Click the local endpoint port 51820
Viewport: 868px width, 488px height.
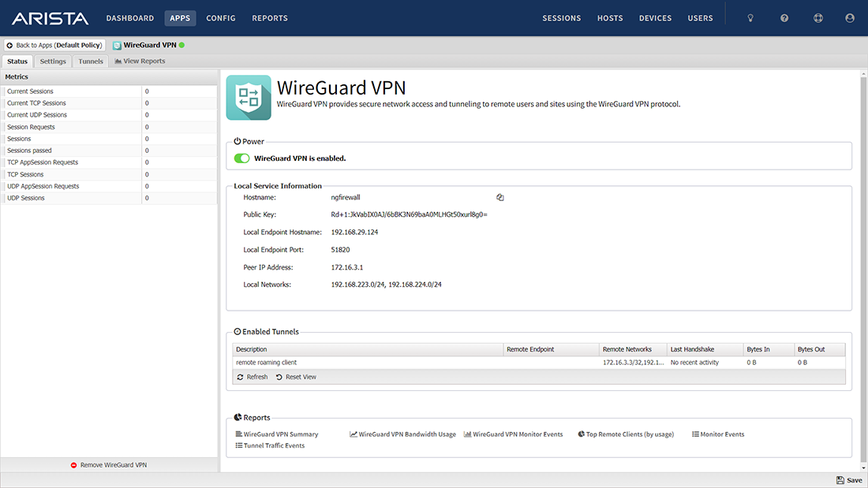click(340, 250)
